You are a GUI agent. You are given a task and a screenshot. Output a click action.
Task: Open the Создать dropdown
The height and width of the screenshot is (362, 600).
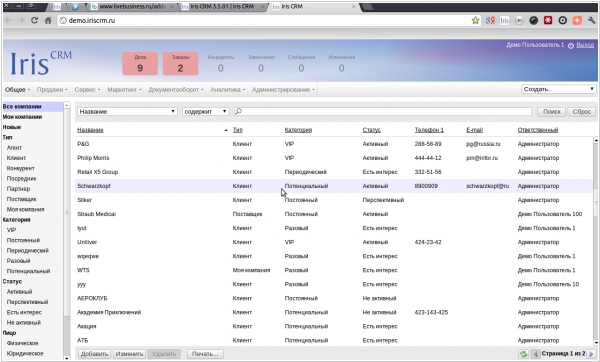tap(559, 89)
